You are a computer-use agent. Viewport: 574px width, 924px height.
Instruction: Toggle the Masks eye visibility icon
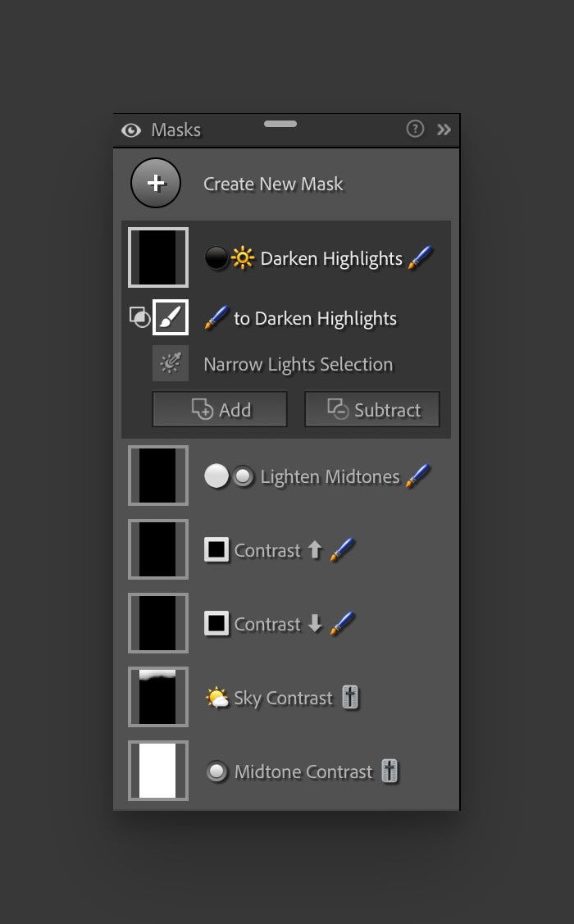point(131,130)
